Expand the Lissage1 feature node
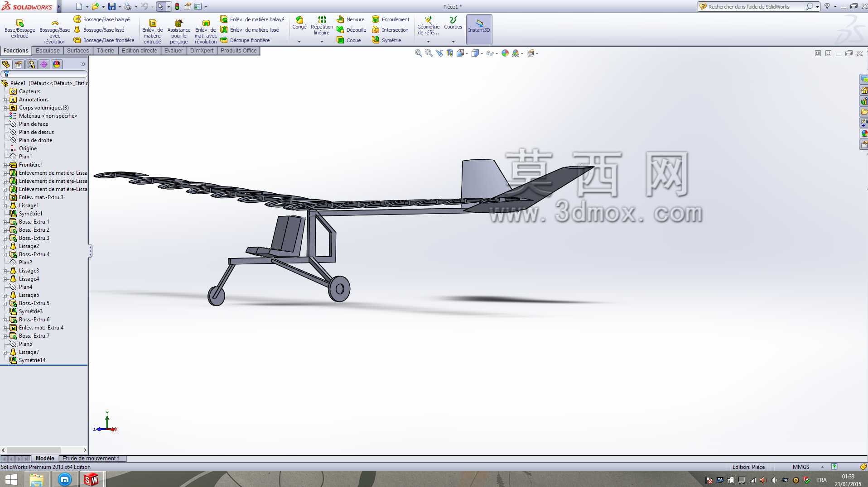This screenshot has height=487, width=868. (5, 205)
